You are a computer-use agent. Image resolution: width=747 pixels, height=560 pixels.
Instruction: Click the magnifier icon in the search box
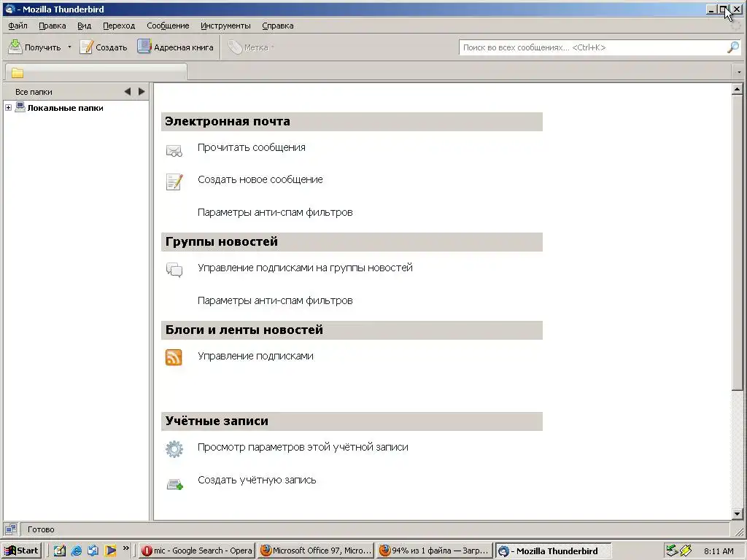coord(733,47)
